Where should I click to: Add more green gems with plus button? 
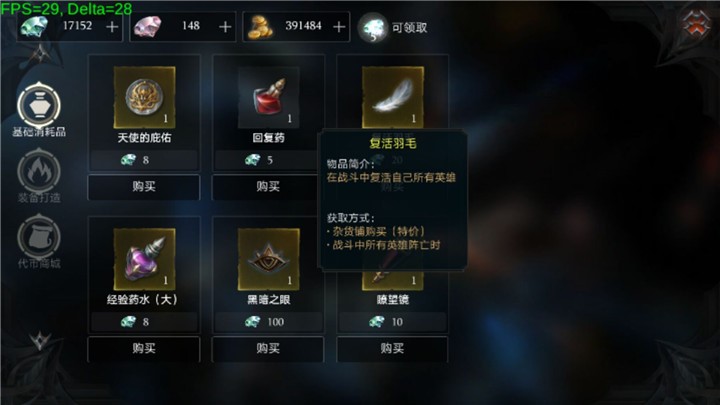tap(112, 27)
